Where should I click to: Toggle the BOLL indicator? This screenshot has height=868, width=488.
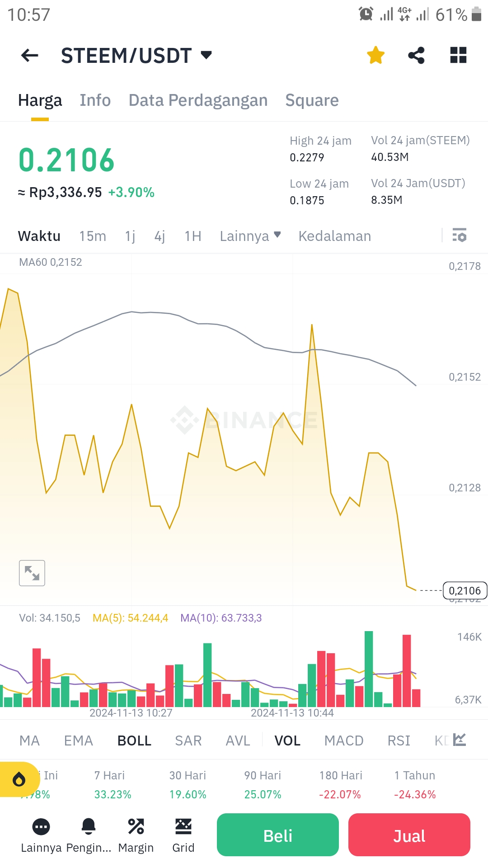pos(134,741)
